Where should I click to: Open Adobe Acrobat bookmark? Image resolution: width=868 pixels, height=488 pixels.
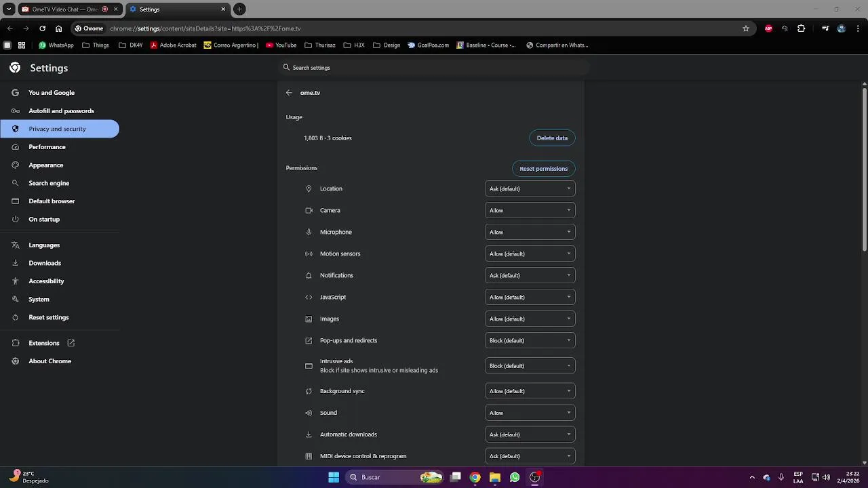tap(174, 45)
